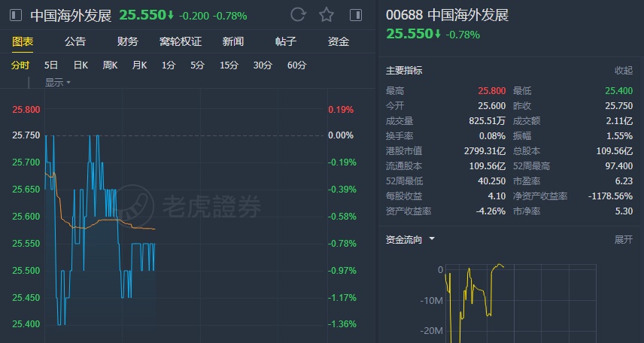Open the 显示 dropdown
Viewport: 644px width, 343px height.
tap(57, 83)
